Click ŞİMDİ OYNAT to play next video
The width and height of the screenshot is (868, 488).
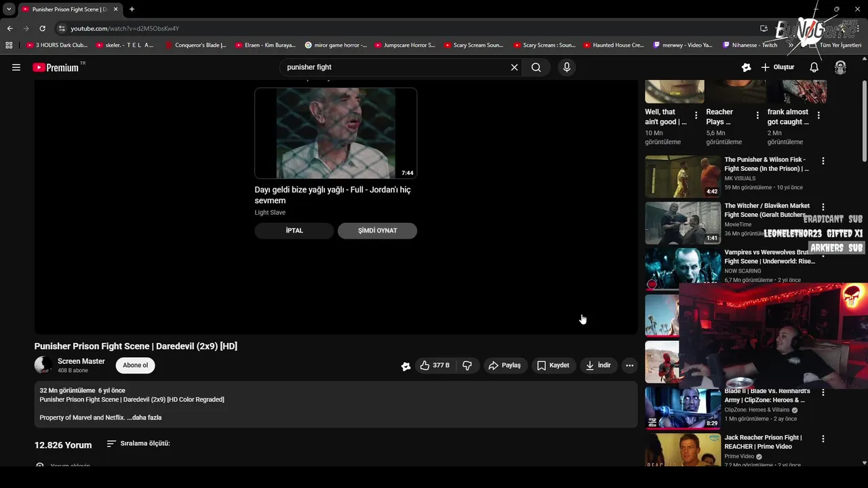tap(377, 230)
